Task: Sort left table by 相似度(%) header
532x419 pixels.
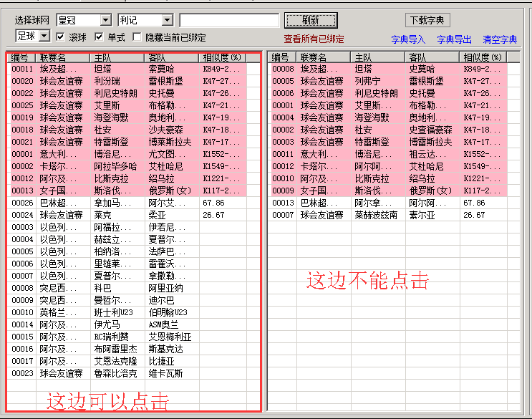Action: [x=223, y=57]
